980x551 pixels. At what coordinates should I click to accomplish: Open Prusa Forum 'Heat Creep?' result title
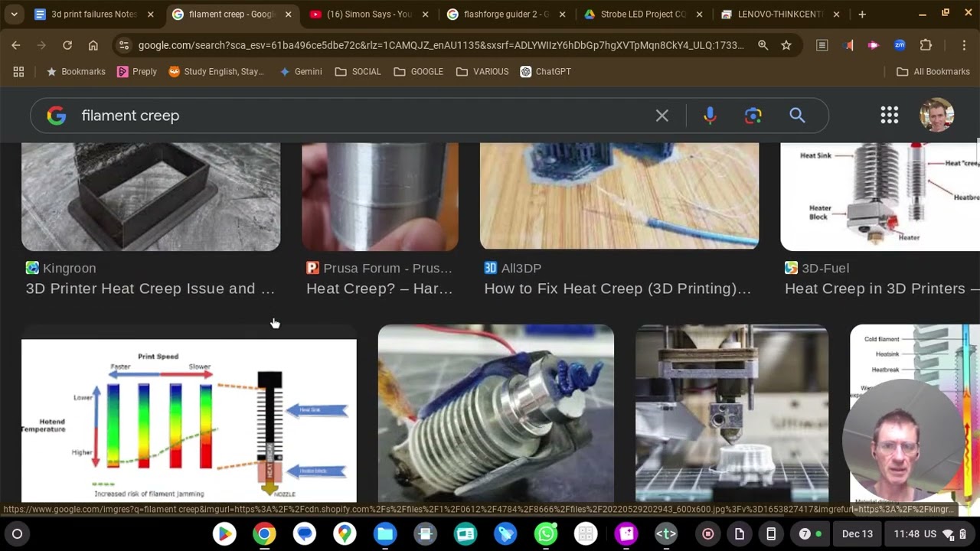click(x=380, y=289)
